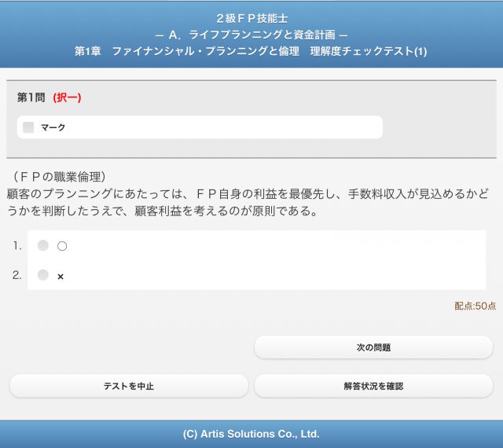503x448 pixels.
Task: Click the ２級ＦＰ技能士 header title
Action: [x=251, y=17]
